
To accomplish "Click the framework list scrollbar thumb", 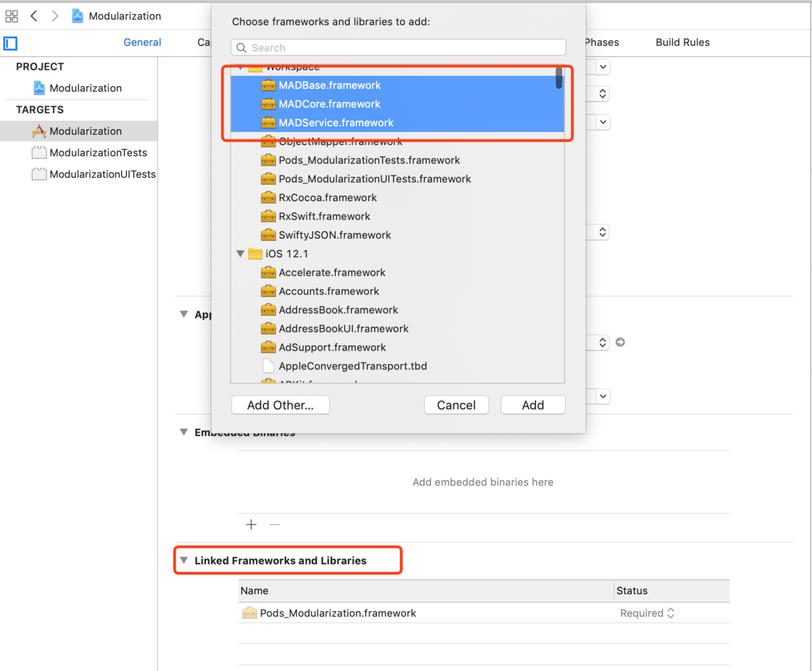I will 559,77.
